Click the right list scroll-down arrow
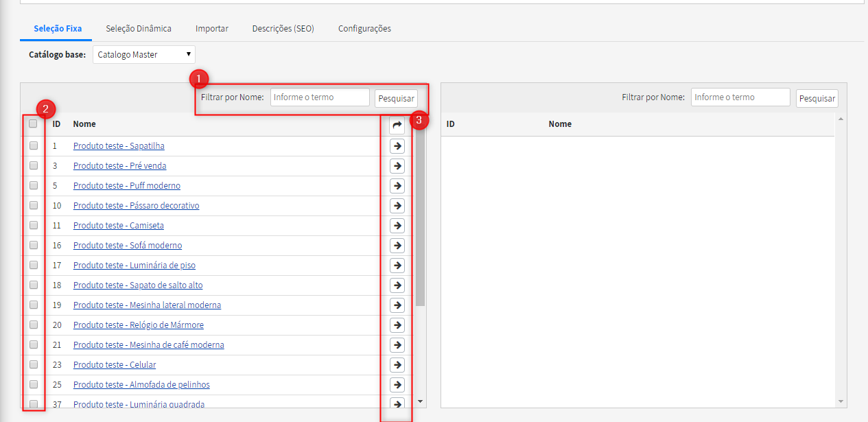 pyautogui.click(x=841, y=401)
